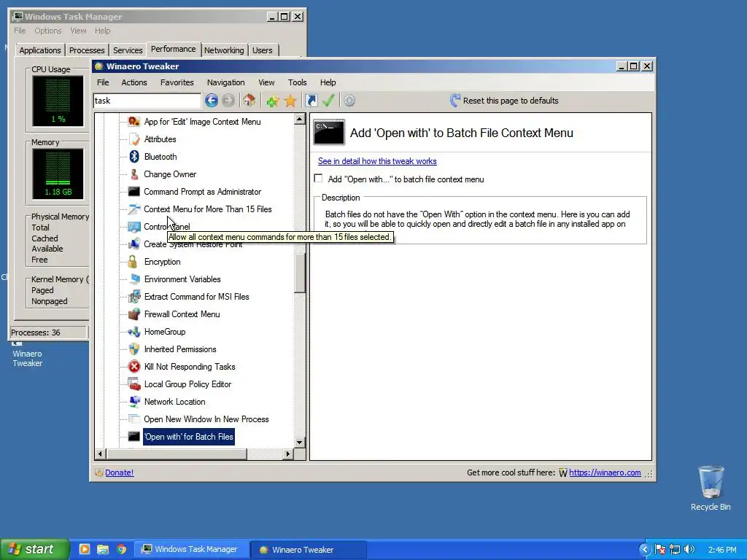Open the Services tab in Task Manager
This screenshot has height=560, width=747.
[x=128, y=50]
